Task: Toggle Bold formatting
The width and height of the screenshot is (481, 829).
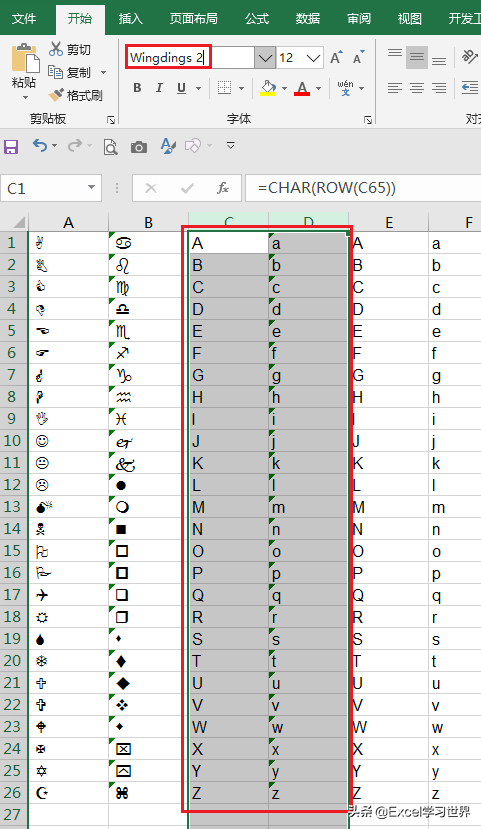Action: coord(137,88)
